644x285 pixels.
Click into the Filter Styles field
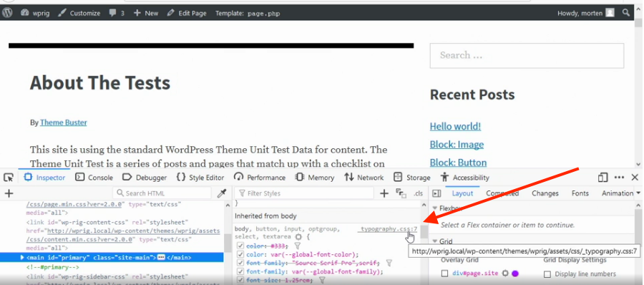(x=304, y=193)
